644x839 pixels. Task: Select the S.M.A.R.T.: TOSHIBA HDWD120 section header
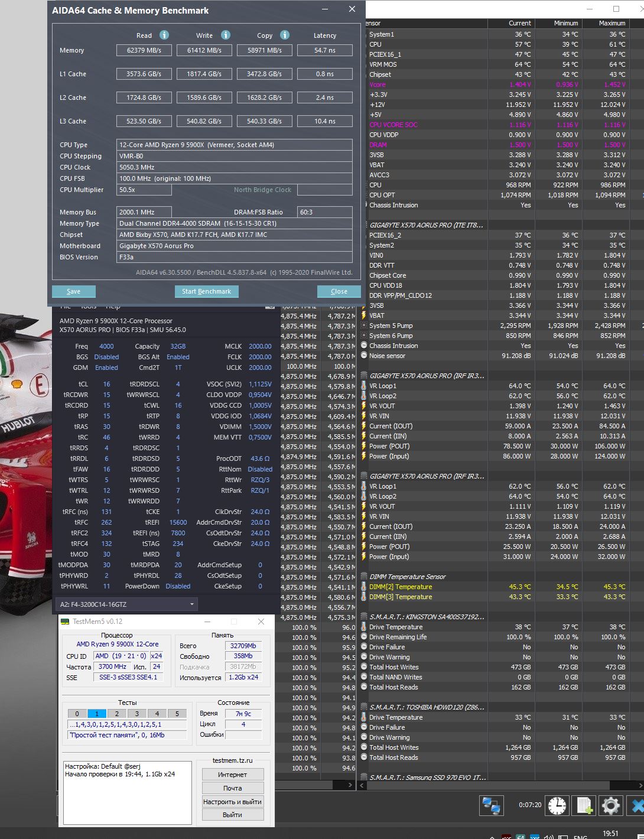(x=427, y=707)
